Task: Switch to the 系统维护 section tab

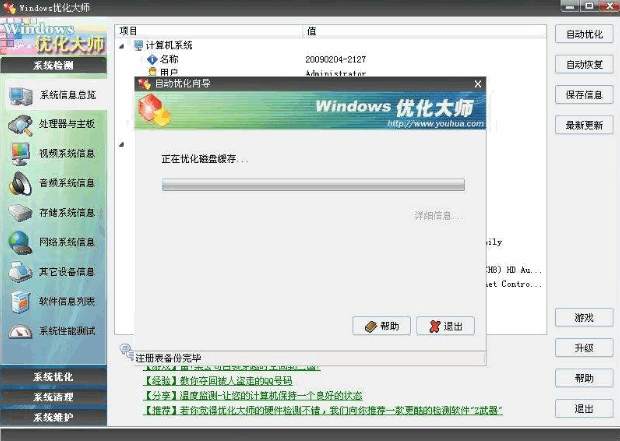Action: 53,417
